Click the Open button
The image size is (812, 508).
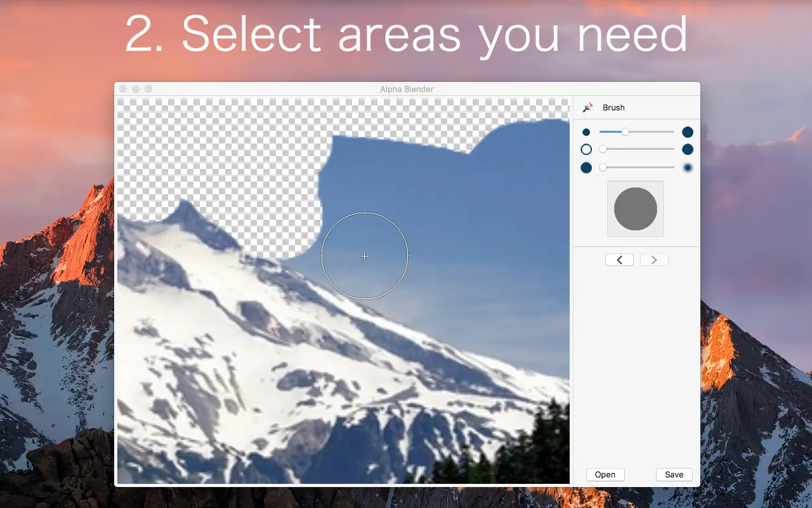click(605, 474)
